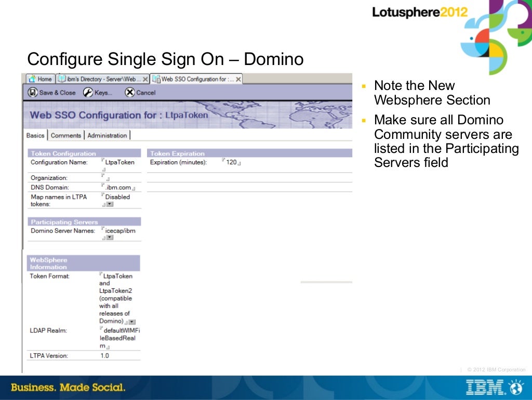Click the DNS Domain field .ibm.com
Screen dimensions: 532x400
coord(118,187)
